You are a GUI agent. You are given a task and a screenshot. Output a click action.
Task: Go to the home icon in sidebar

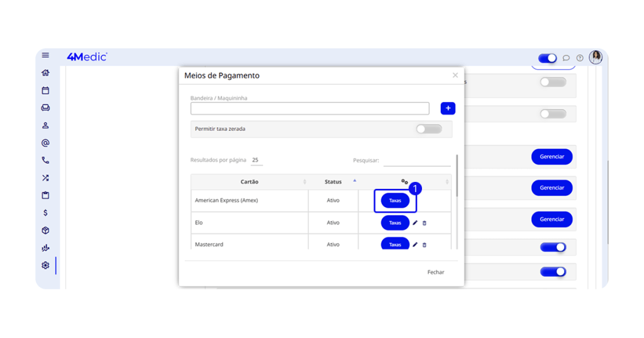pos(45,73)
